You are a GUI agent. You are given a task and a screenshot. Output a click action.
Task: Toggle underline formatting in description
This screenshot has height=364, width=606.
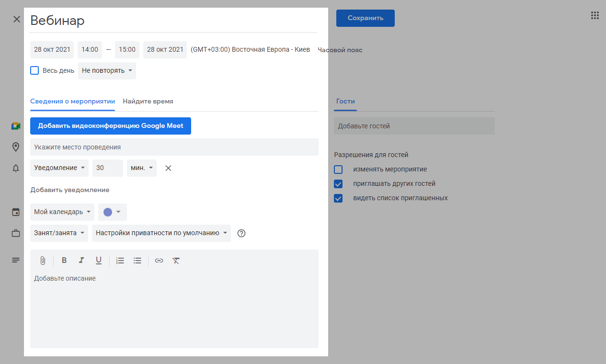click(x=99, y=261)
